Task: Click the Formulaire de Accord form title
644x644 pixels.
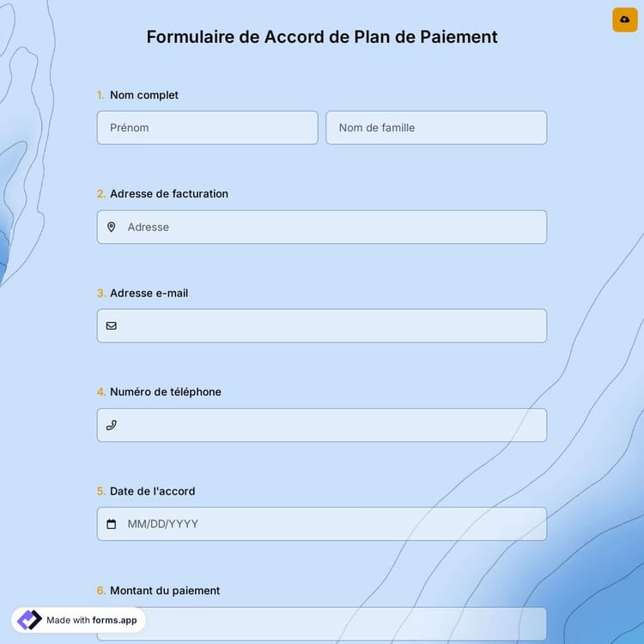Action: [x=322, y=37]
